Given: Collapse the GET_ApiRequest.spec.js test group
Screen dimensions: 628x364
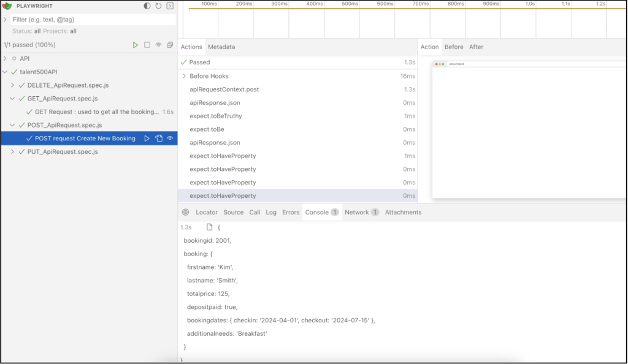Looking at the screenshot, I should pyautogui.click(x=12, y=97).
